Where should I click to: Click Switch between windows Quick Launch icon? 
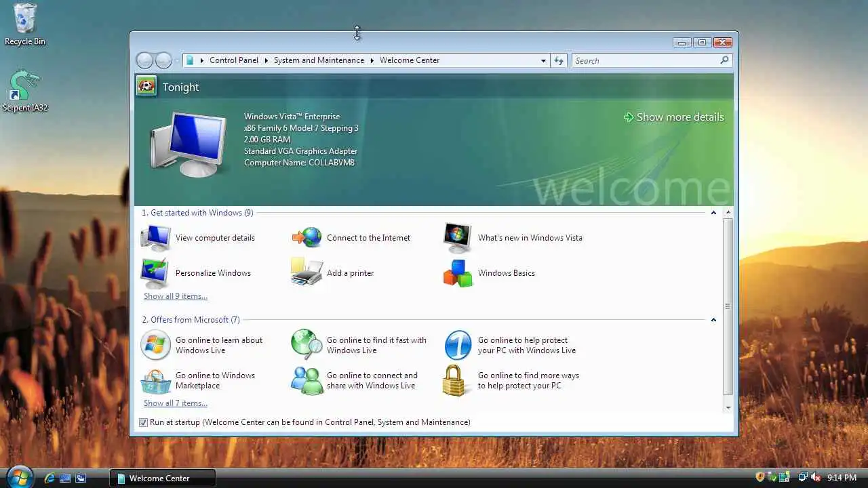coord(81,479)
